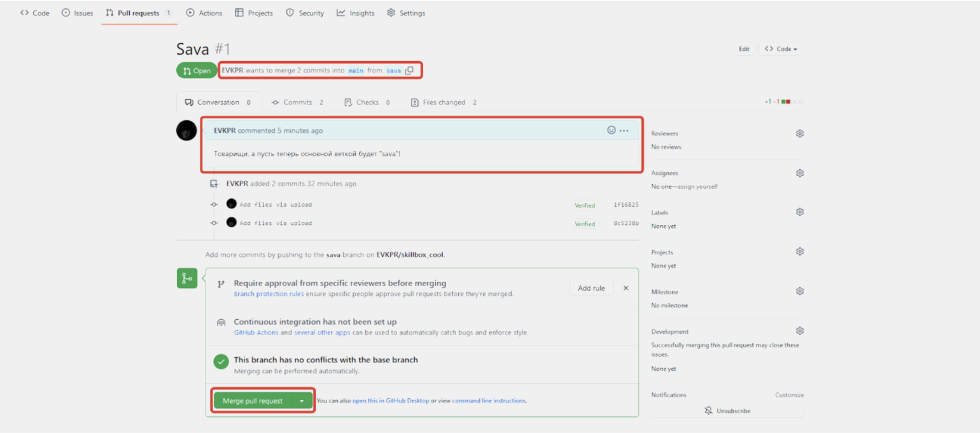This screenshot has width=980, height=433.
Task: Open the comment's three-dot options menu
Action: (624, 130)
